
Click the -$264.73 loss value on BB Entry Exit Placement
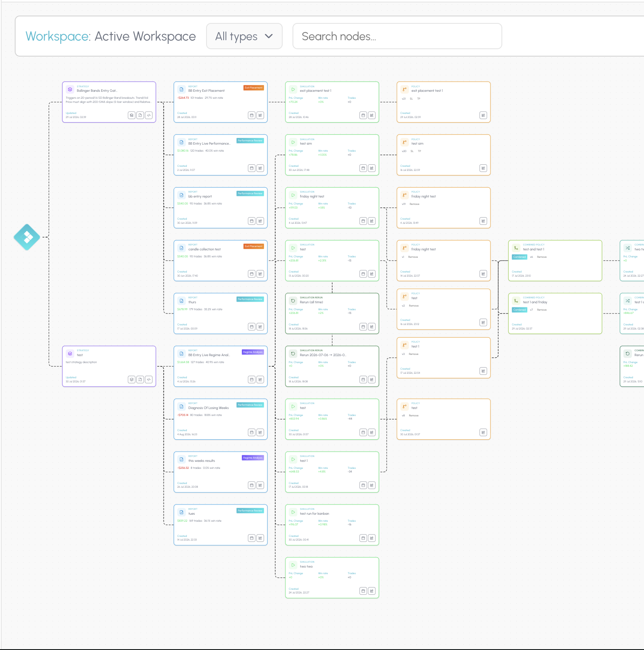pos(183,98)
